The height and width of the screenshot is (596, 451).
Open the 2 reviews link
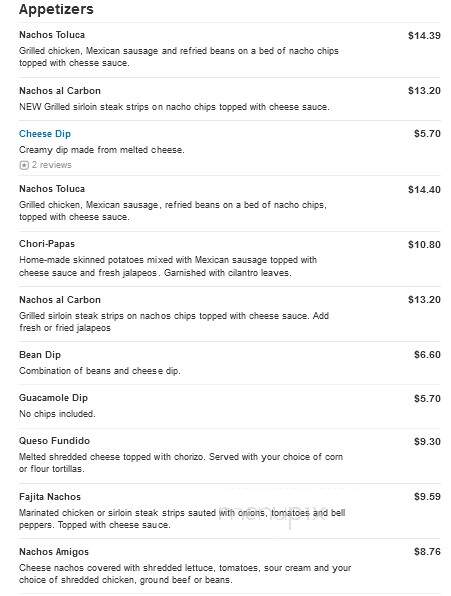tap(52, 165)
